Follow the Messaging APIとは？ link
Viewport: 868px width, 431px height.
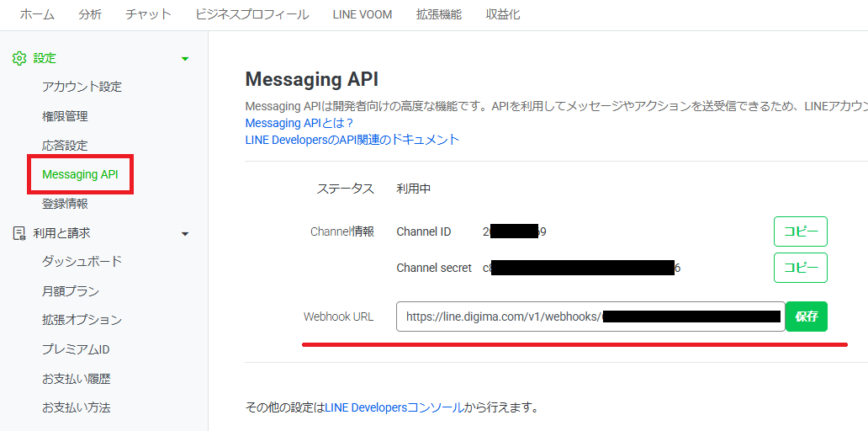coord(299,122)
